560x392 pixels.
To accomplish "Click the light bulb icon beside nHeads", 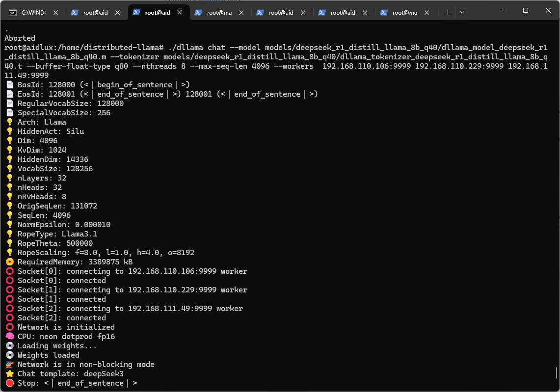I will coord(10,187).
